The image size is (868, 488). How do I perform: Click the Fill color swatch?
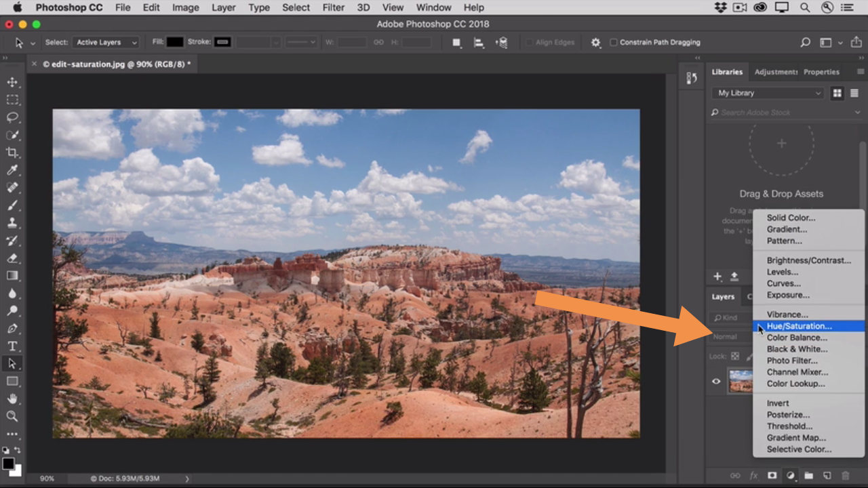click(175, 42)
